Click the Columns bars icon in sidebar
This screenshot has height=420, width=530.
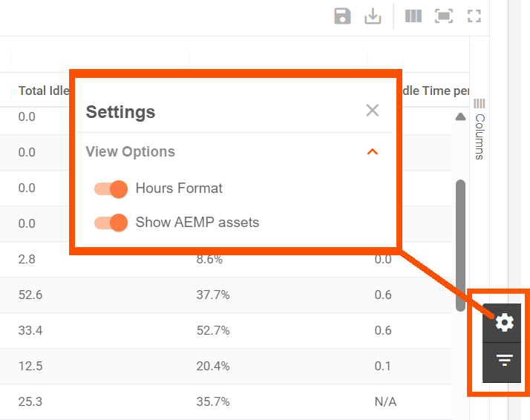tap(479, 103)
